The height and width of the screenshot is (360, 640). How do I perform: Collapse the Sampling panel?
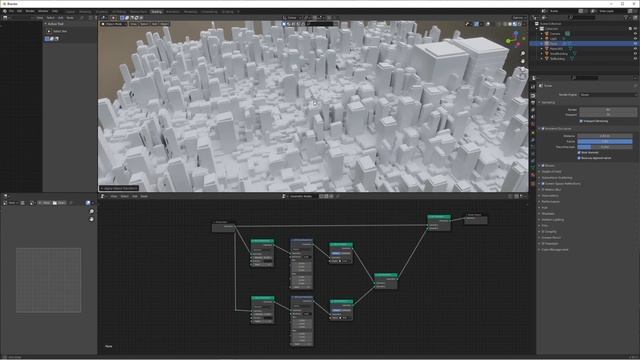(x=547, y=102)
